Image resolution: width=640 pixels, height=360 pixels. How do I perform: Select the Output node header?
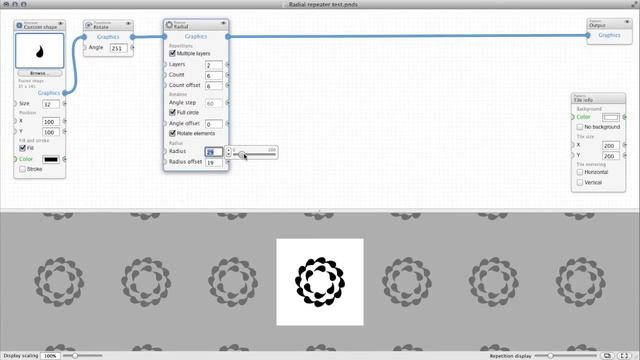(x=609, y=23)
